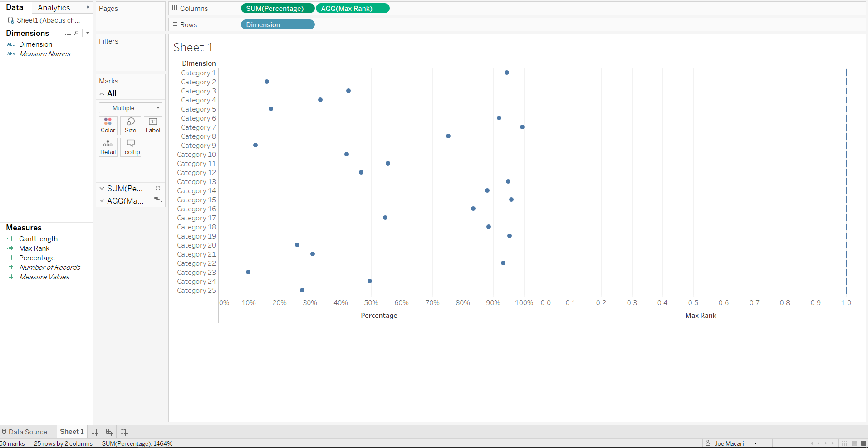Create a new worksheet from the sheet bar
This screenshot has width=868, height=448.
[x=94, y=432]
